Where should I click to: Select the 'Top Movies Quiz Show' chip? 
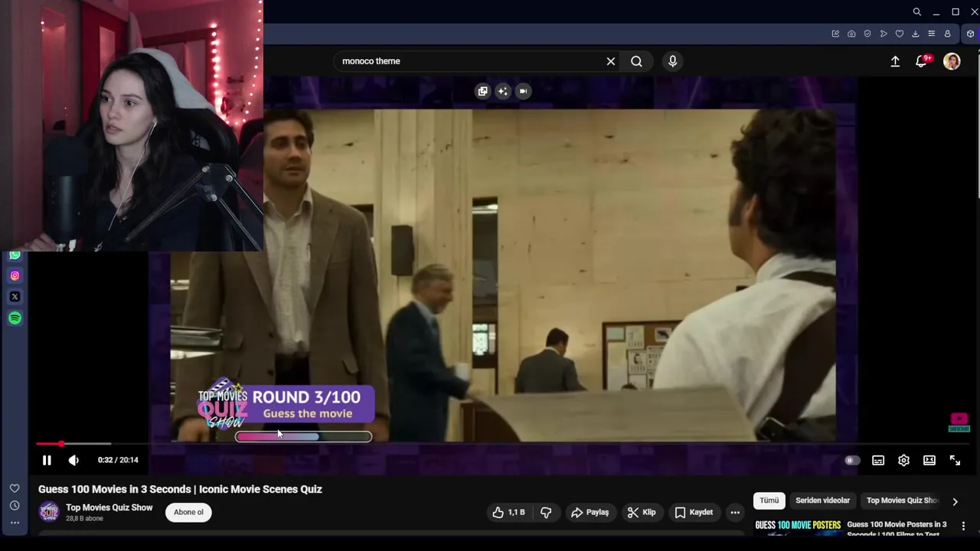tap(902, 500)
